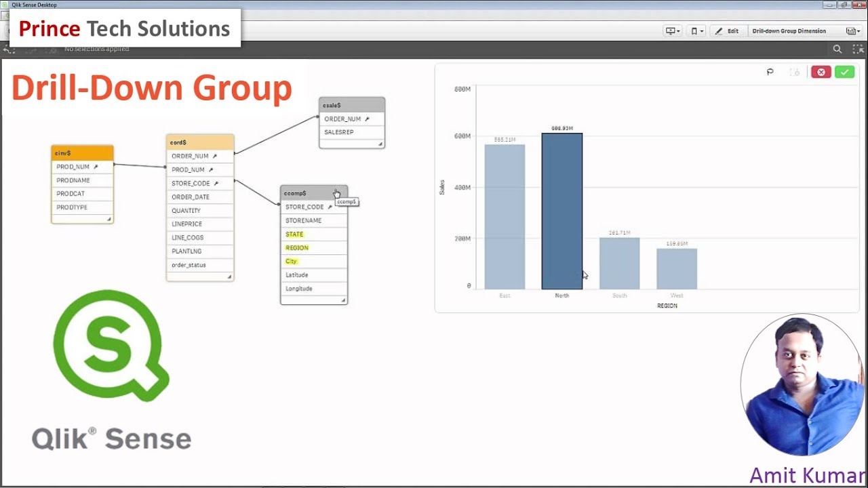Open the selections tool icon beside search
Image resolution: width=868 pixels, height=488 pixels.
click(x=859, y=49)
